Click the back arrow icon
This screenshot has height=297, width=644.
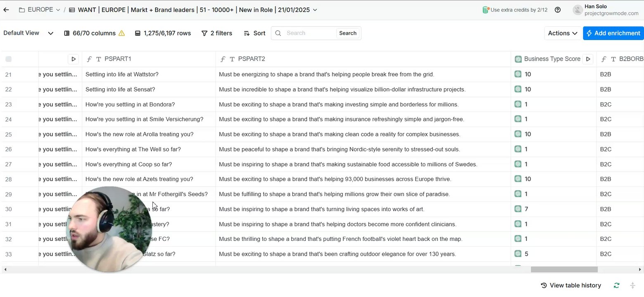6,10
